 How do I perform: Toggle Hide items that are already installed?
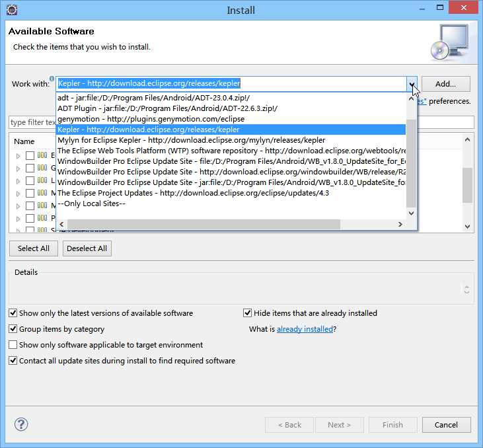tap(247, 313)
